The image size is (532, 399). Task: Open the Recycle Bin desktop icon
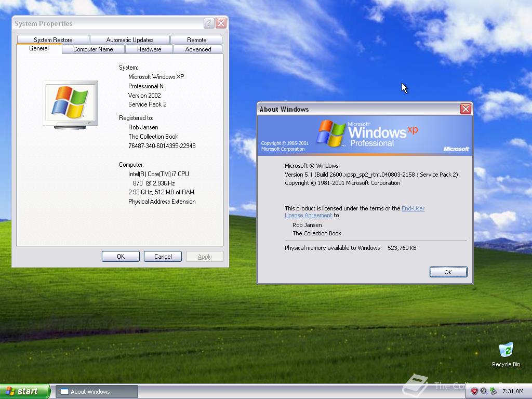[506, 354]
